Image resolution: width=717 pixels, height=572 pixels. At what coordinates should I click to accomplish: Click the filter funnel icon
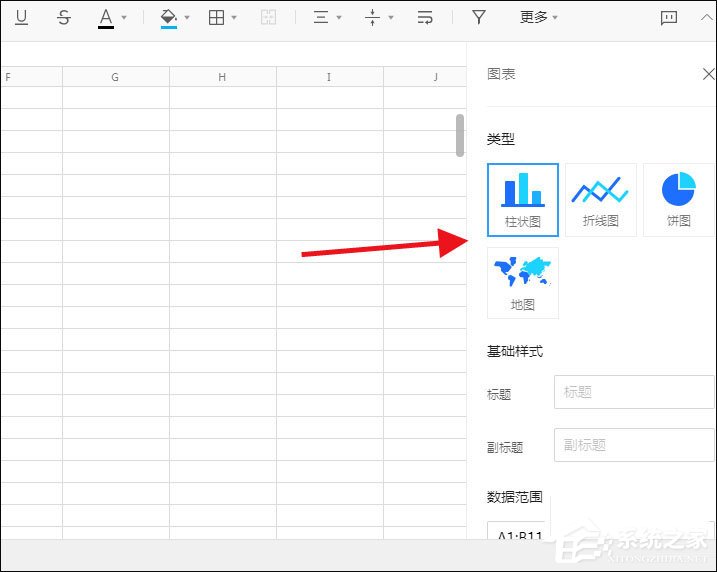point(479,17)
